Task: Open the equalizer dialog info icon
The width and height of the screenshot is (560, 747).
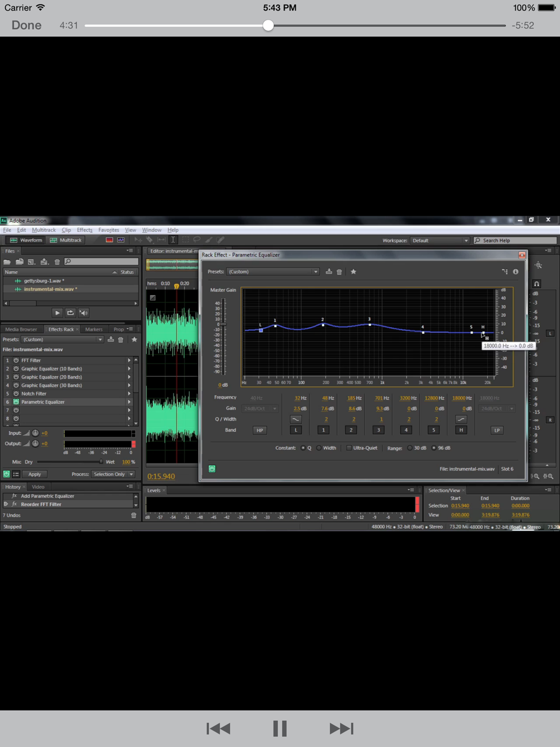Action: (516, 272)
